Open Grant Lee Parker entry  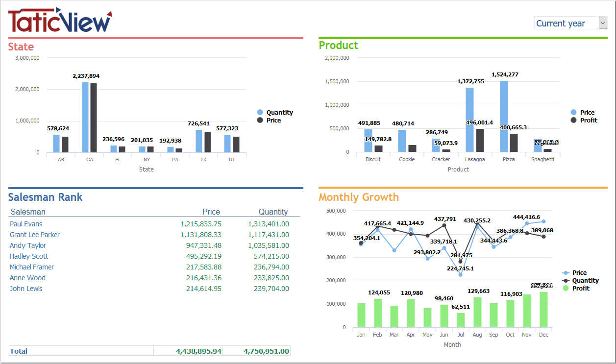click(35, 235)
